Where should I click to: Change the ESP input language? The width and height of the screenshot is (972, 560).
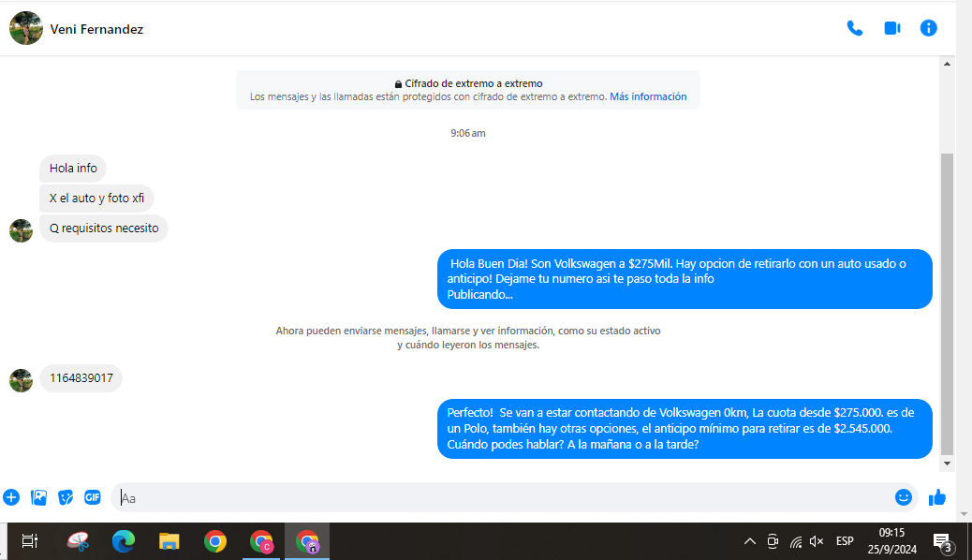coord(845,541)
